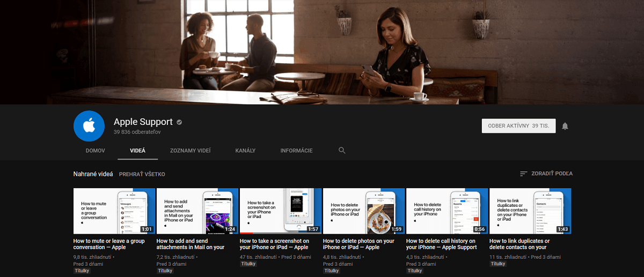644x277 pixels.
Task: Open the mute group conversation video thumbnail
Action: pyautogui.click(x=114, y=211)
